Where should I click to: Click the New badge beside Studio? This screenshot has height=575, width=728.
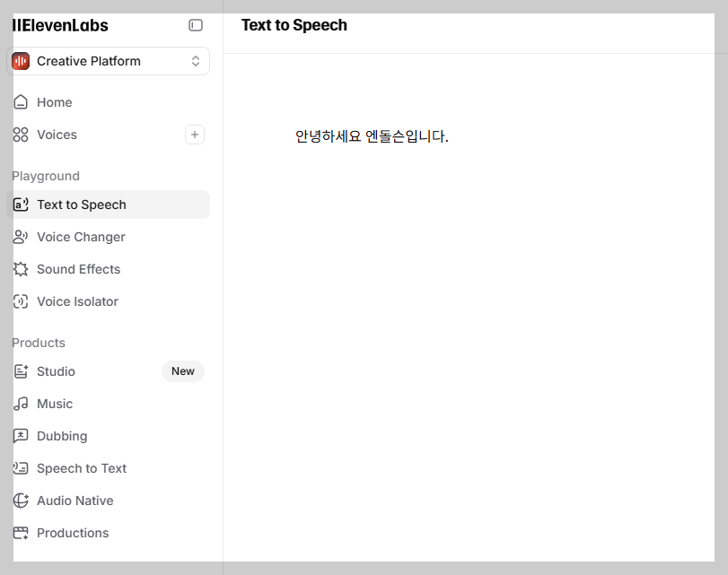coord(183,371)
